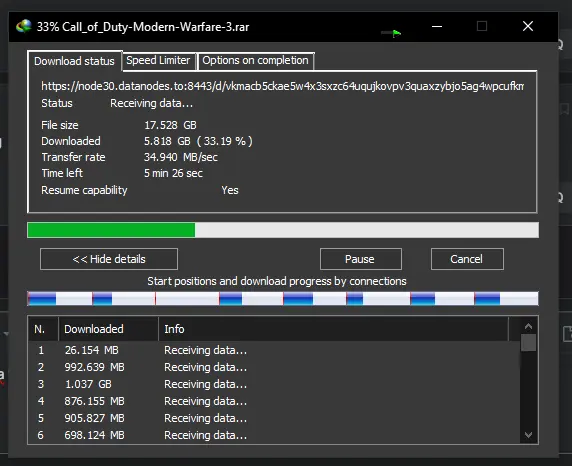The image size is (572, 466).
Task: Click the connection list scrollbar thumb
Action: [528, 342]
